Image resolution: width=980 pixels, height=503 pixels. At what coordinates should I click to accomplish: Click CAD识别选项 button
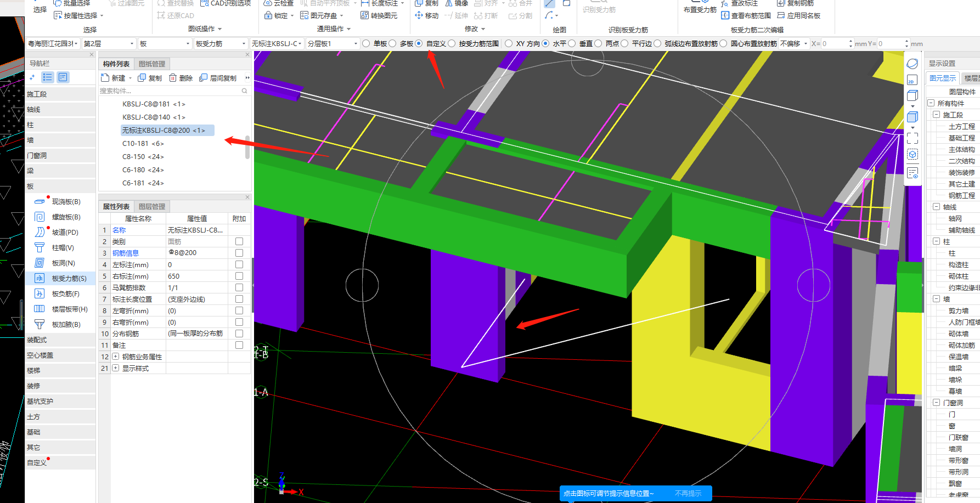(226, 3)
